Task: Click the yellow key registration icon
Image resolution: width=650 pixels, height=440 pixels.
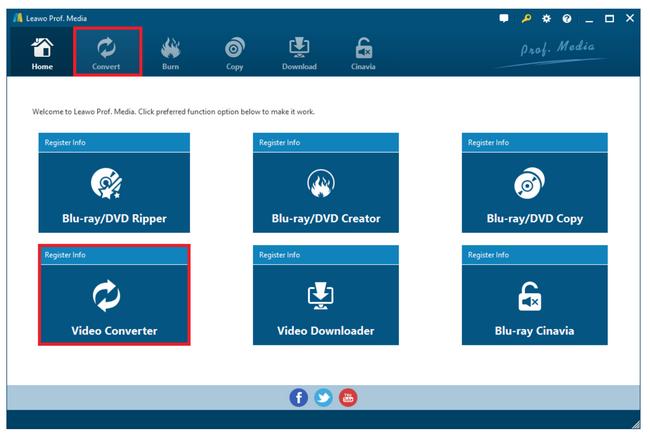Action: tap(525, 18)
